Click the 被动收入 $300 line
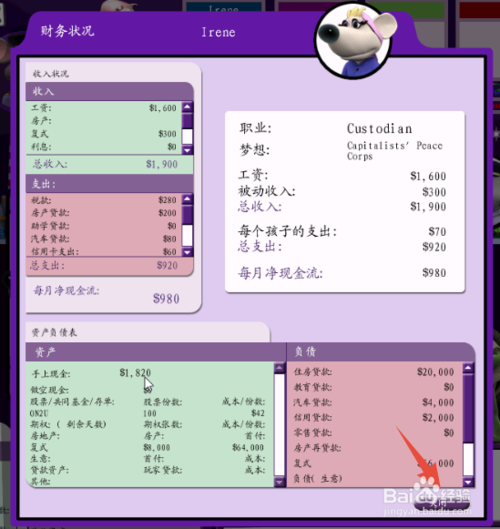 pos(342,192)
